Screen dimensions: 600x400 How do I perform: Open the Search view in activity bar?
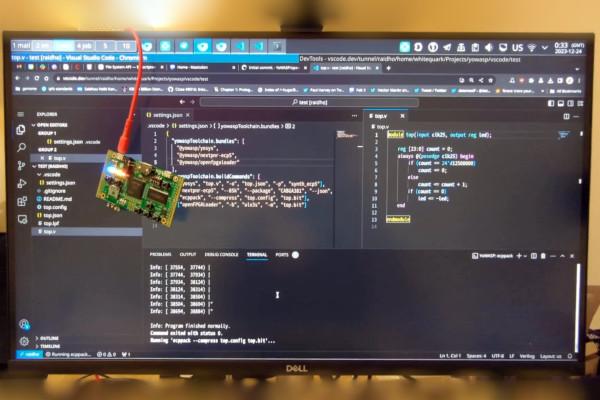tap(21, 146)
